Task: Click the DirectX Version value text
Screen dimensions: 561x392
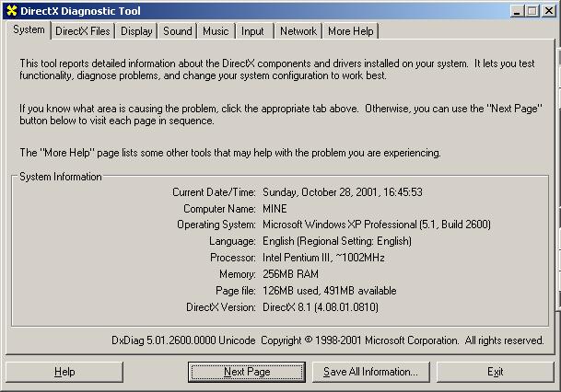Action: 320,307
